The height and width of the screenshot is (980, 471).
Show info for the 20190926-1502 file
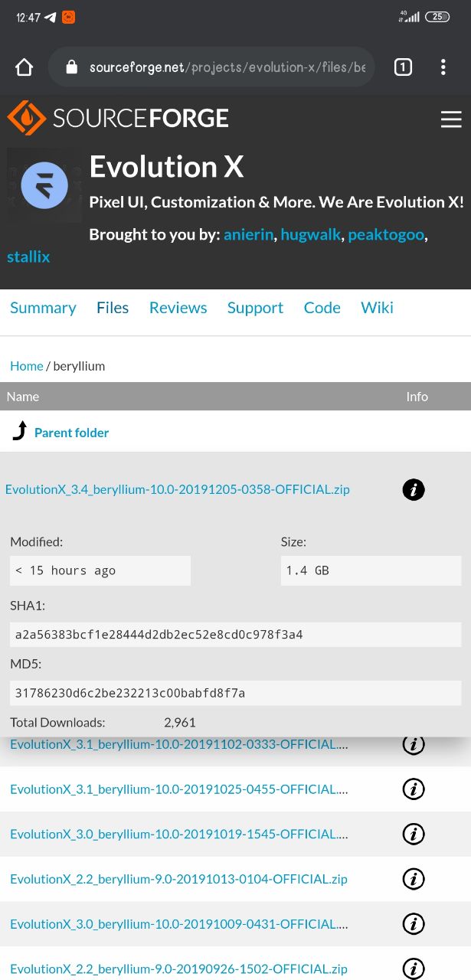click(x=414, y=969)
